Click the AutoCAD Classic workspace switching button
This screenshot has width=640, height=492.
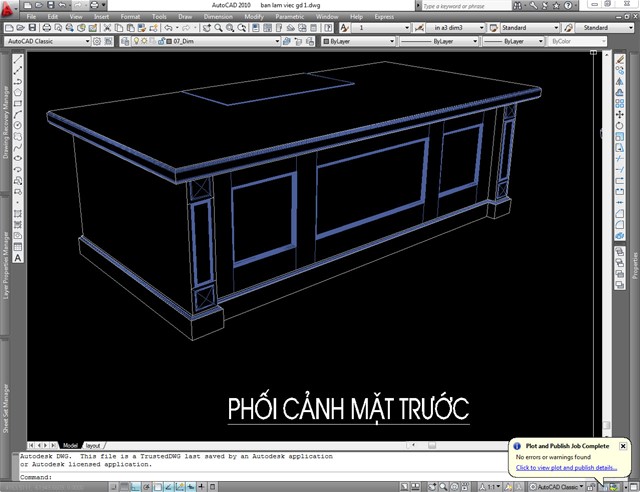pos(557,487)
